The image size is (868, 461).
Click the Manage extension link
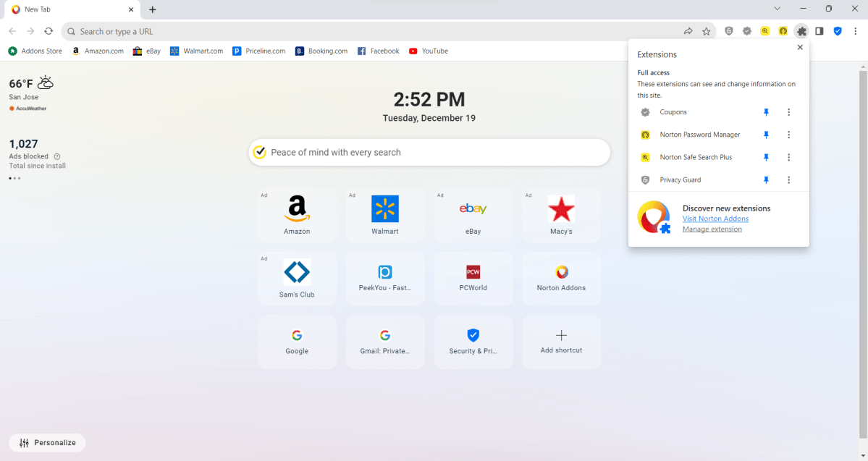click(712, 229)
